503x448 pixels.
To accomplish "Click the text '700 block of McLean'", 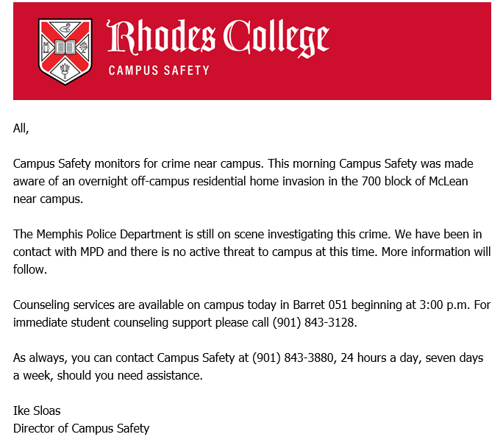I will [402, 181].
